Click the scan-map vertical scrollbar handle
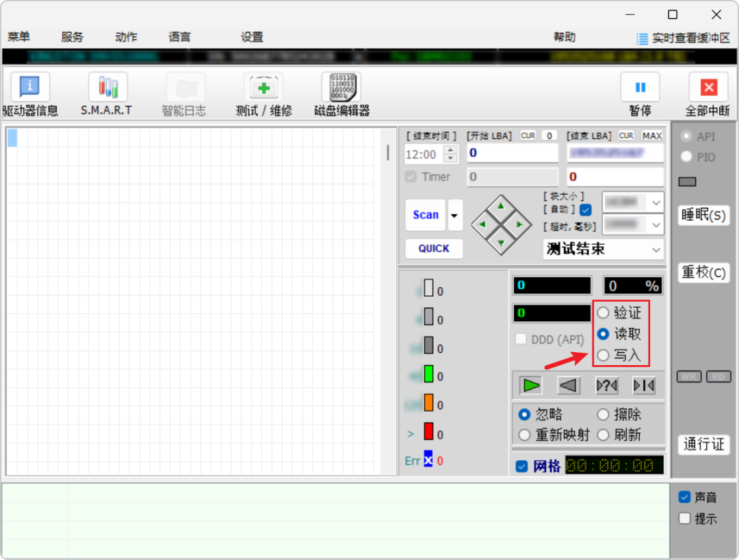Image resolution: width=739 pixels, height=560 pixels. click(x=388, y=152)
